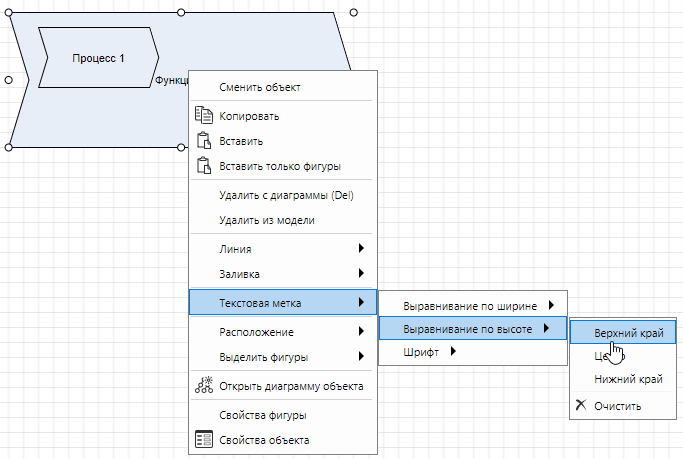Select Выравнивание по ширине option
This screenshot has width=683, height=459.
pyautogui.click(x=470, y=305)
